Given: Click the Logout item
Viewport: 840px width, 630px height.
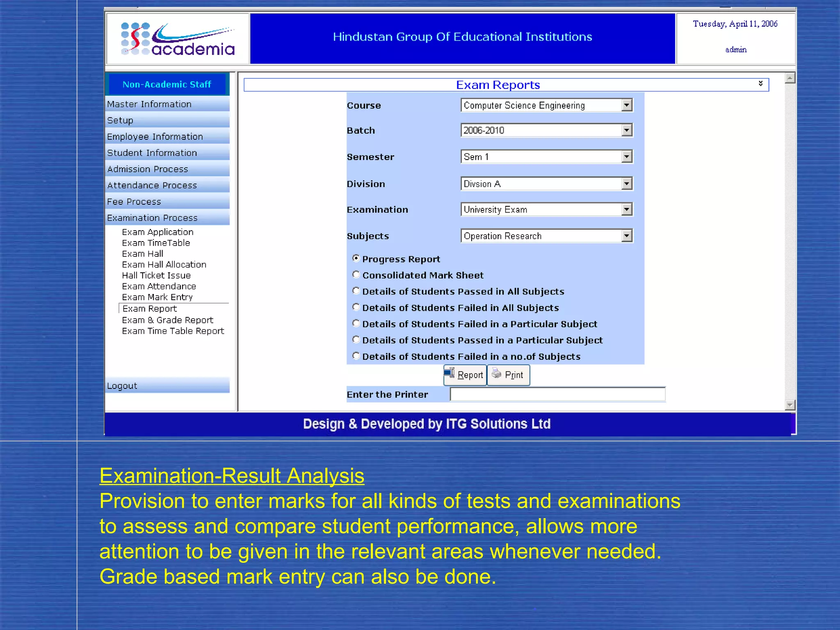Looking at the screenshot, I should 167,386.
